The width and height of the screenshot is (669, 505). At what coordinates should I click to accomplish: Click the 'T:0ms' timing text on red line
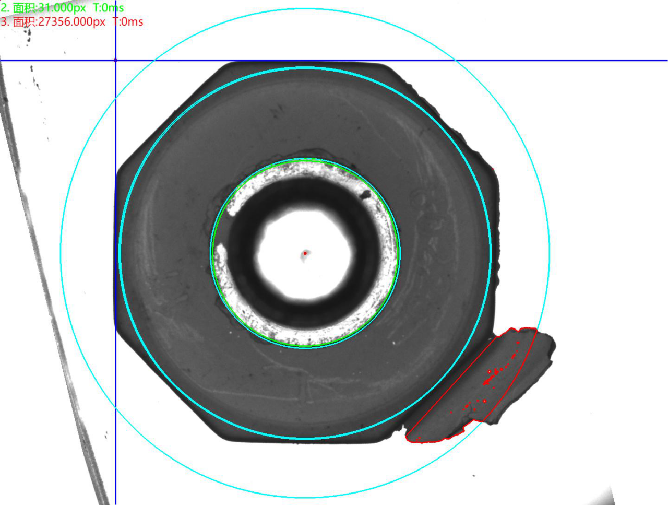126,21
